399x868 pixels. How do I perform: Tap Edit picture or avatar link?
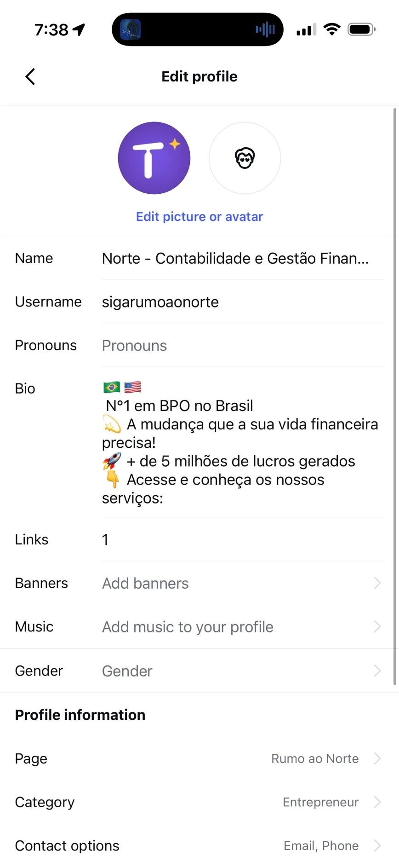(199, 216)
